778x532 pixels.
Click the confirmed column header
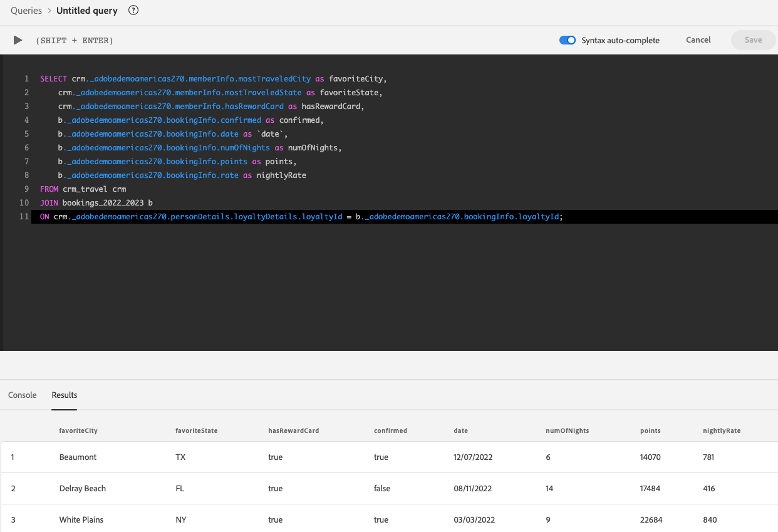point(390,430)
